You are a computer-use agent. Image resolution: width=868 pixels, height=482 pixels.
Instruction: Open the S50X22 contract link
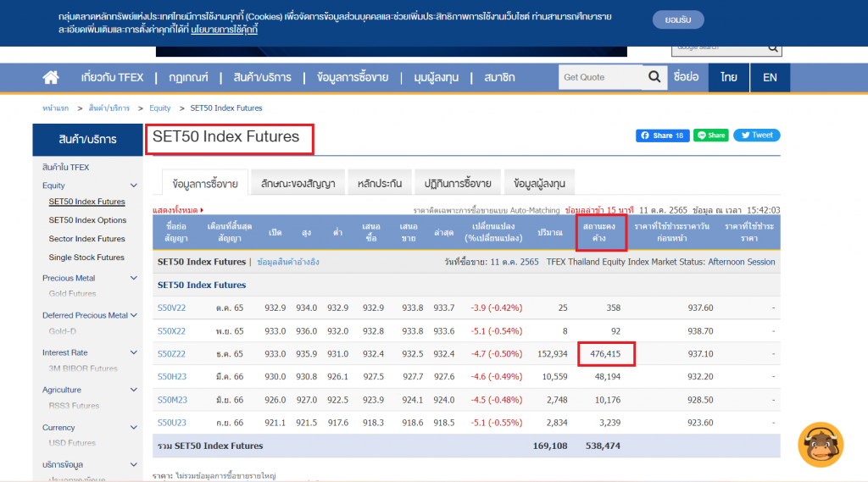(x=171, y=331)
